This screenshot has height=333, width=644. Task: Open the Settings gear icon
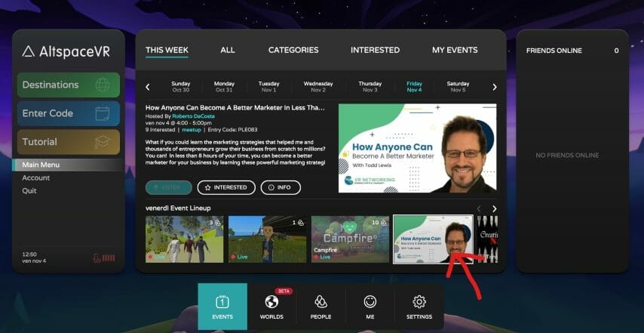[x=419, y=302]
